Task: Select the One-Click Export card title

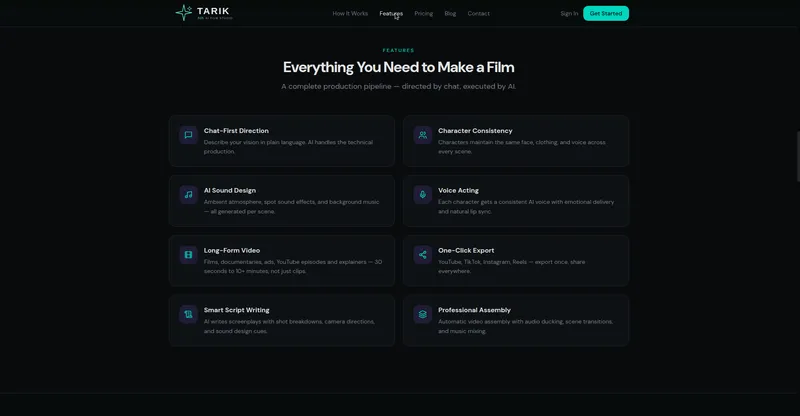Action: (466, 251)
